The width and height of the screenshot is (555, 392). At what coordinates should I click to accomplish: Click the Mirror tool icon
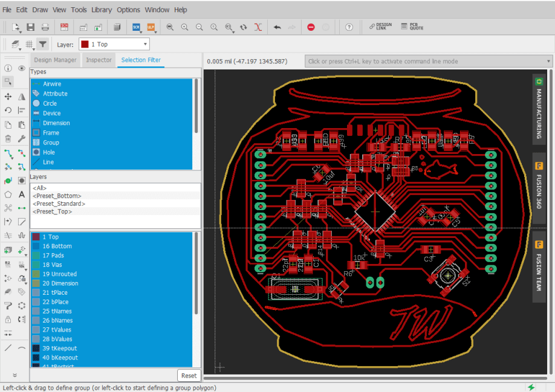click(x=22, y=97)
